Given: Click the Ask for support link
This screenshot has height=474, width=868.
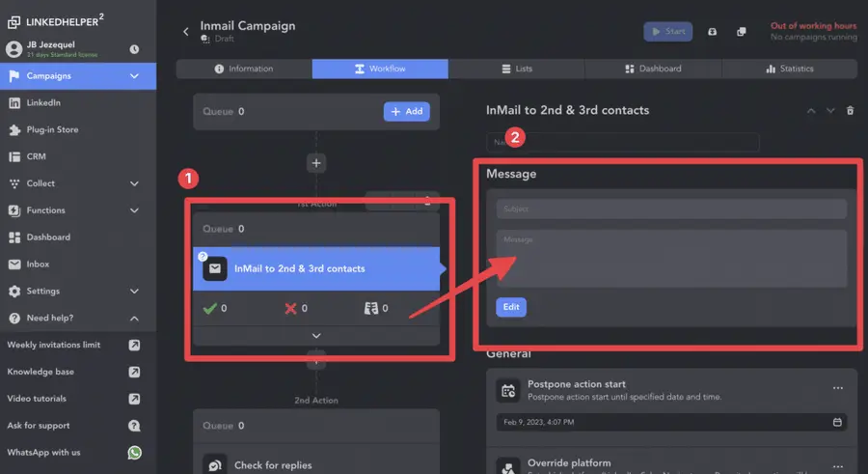Looking at the screenshot, I should pos(39,425).
